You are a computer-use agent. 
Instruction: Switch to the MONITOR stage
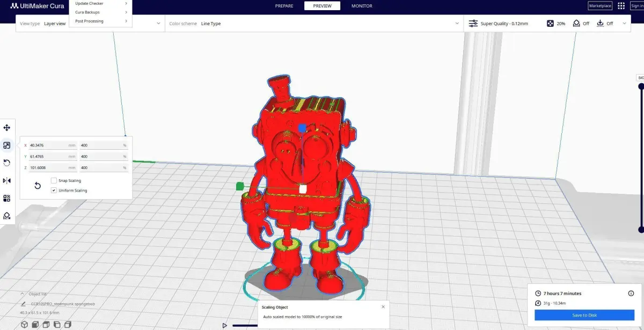(362, 6)
